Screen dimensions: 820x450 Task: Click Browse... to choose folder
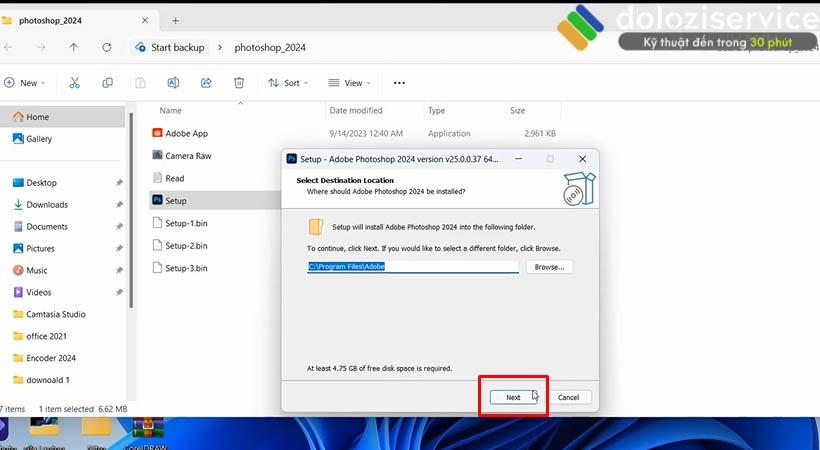tap(549, 267)
